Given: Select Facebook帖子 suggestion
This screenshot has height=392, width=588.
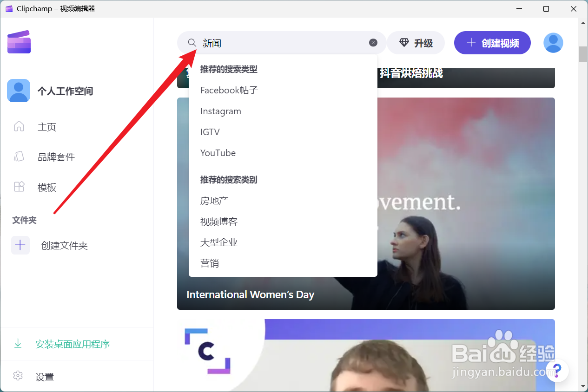Looking at the screenshot, I should click(x=229, y=90).
